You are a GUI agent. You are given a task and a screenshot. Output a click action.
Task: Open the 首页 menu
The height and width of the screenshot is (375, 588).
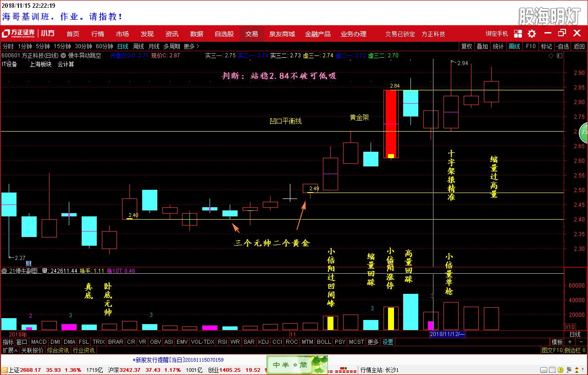coord(73,34)
